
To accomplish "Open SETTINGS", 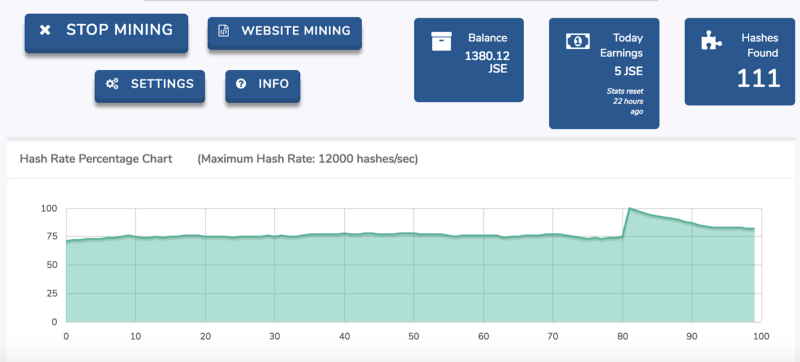I will [149, 86].
